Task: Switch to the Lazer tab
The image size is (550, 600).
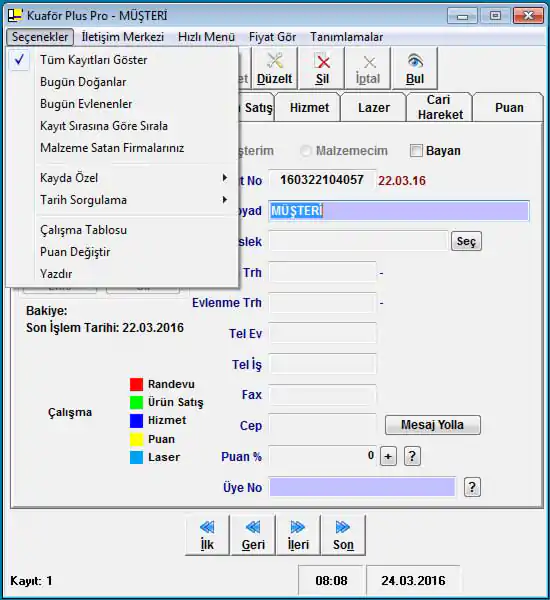Action: tap(374, 108)
